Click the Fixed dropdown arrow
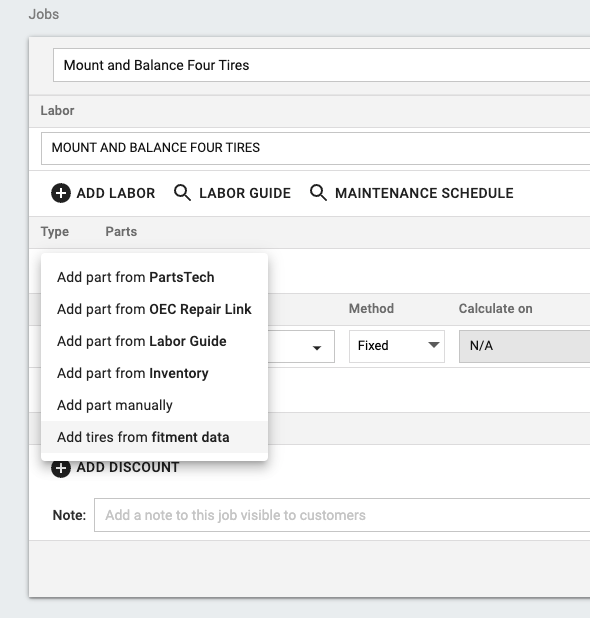This screenshot has height=618, width=590. tap(434, 345)
